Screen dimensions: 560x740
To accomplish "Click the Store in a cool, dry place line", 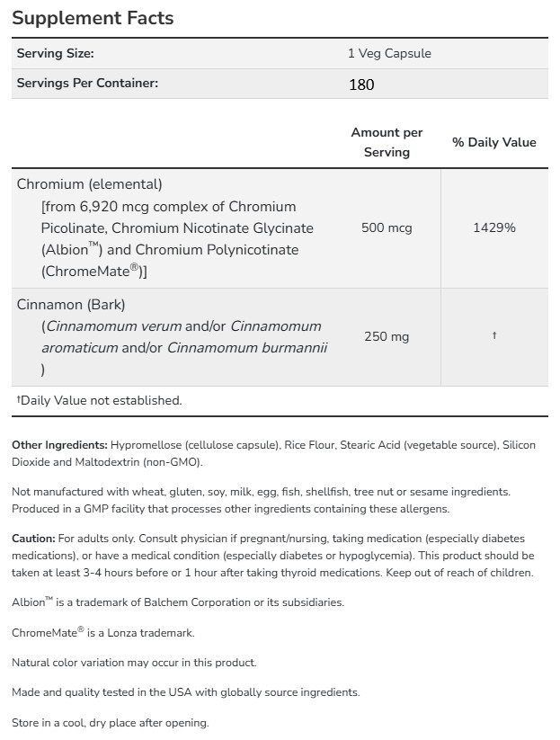I will pyautogui.click(x=110, y=722).
